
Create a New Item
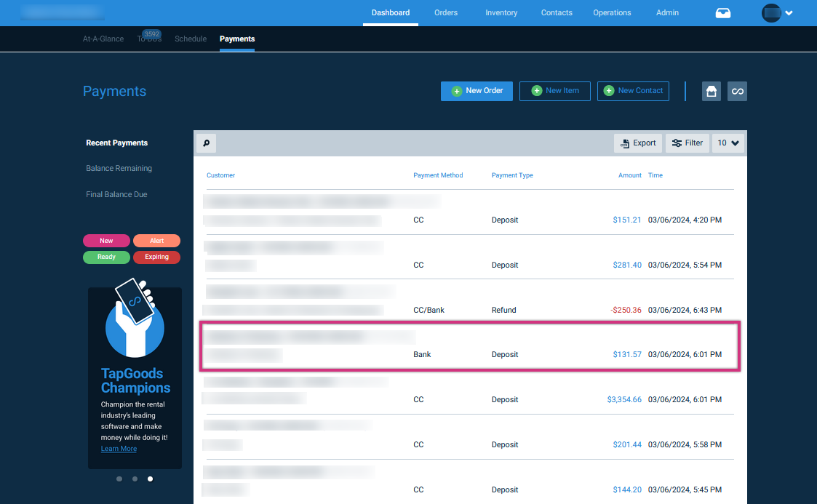pyautogui.click(x=555, y=91)
